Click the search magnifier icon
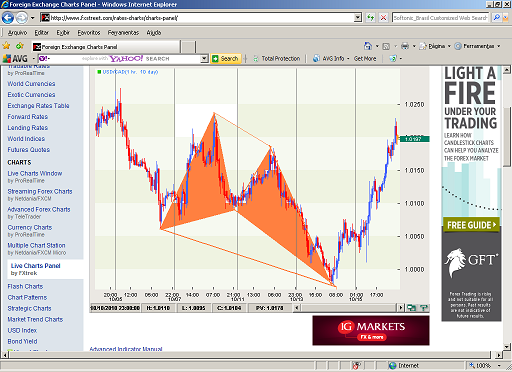This screenshot has height=372, width=512. [x=497, y=18]
